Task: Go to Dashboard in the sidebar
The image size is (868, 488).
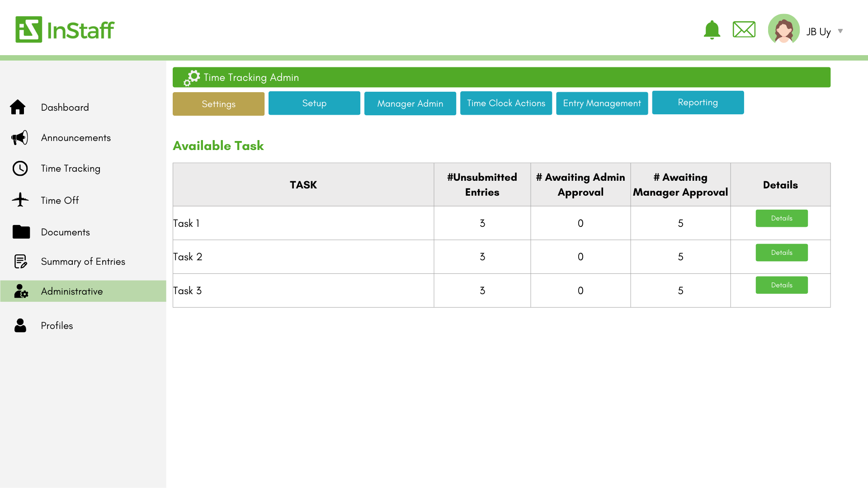Action: (65, 108)
